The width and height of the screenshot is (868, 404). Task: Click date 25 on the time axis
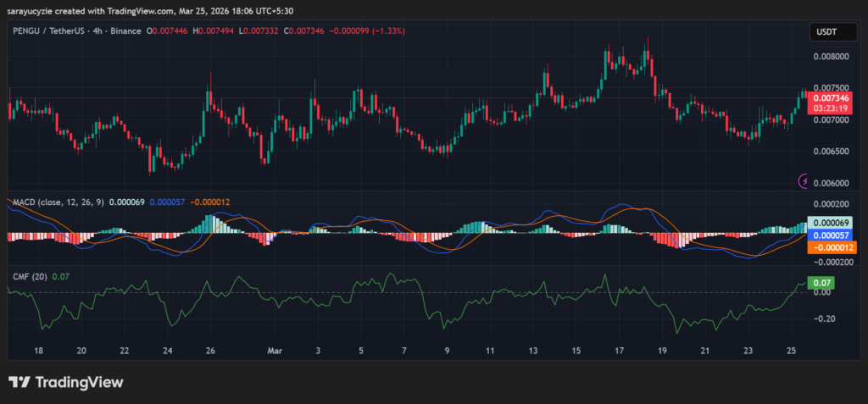click(791, 349)
